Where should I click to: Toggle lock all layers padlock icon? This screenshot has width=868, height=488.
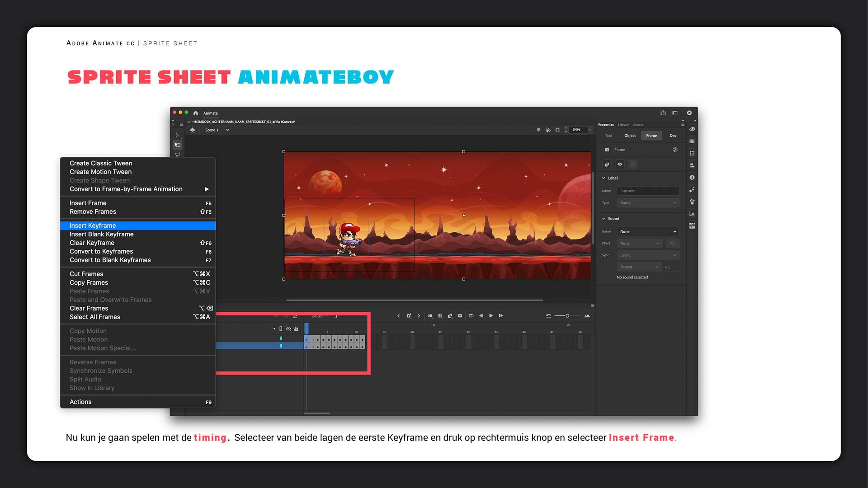click(x=296, y=329)
